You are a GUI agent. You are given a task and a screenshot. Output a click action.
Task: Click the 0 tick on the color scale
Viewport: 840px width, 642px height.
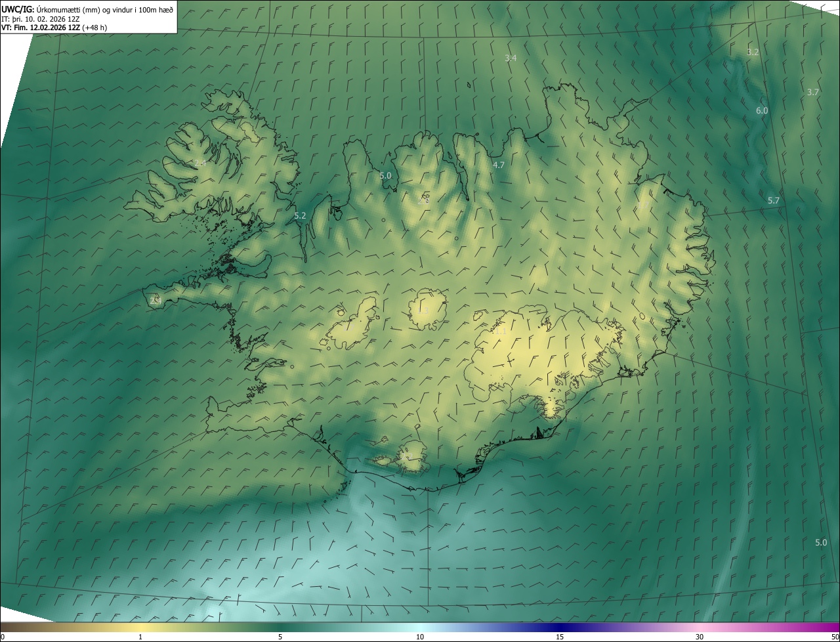[2, 637]
